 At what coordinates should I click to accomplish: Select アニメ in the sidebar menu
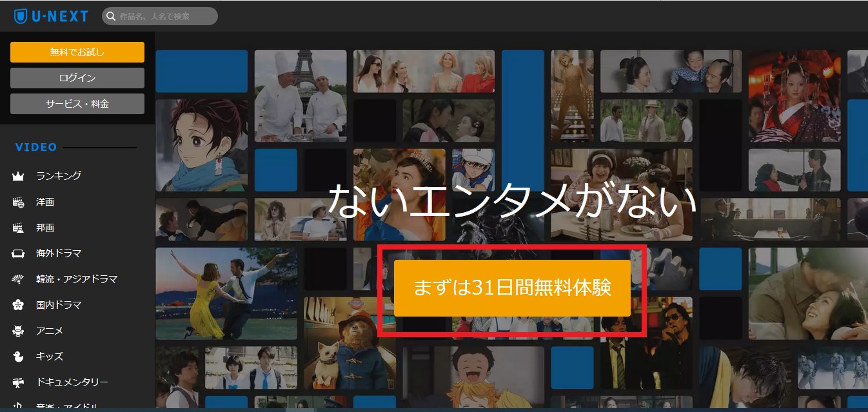pos(50,331)
